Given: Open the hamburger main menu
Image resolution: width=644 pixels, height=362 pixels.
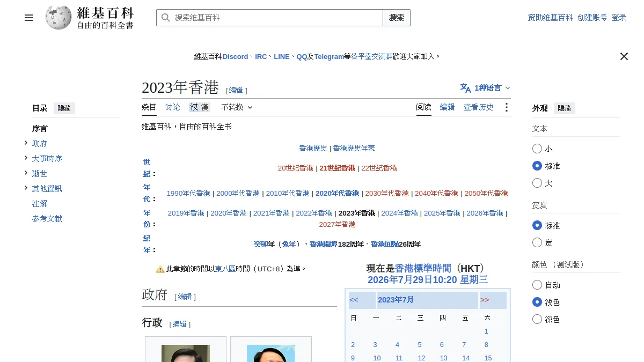Looking at the screenshot, I should [29, 18].
